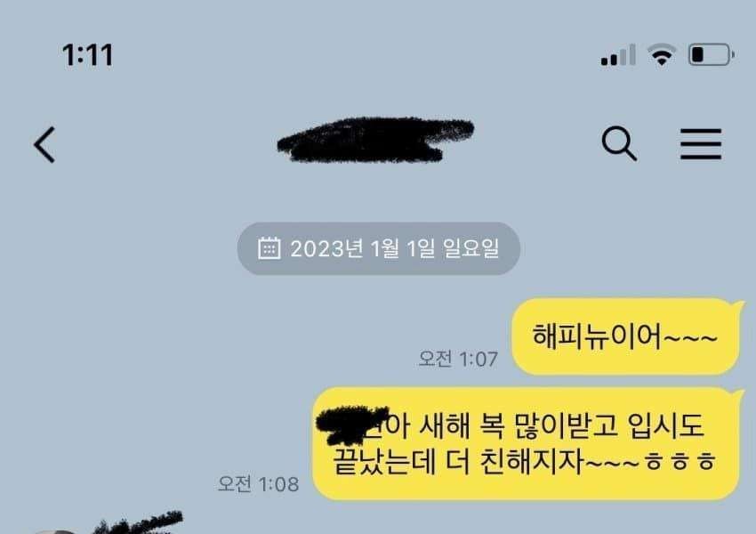Tap 입시도 text in second bubble

[665, 425]
